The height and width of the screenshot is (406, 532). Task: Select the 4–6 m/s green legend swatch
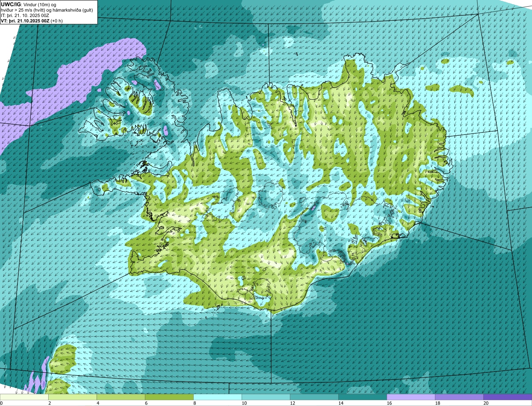(121, 397)
